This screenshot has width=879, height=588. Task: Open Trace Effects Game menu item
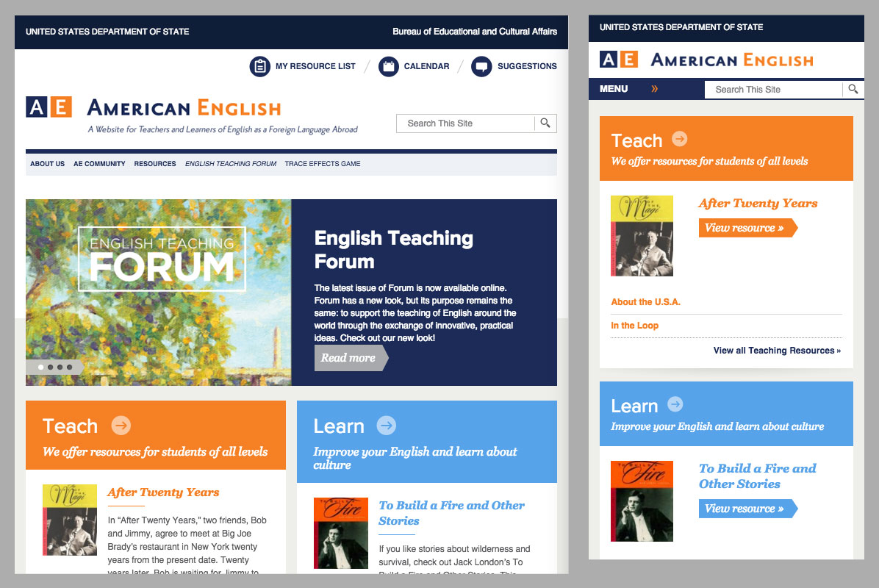pos(323,164)
